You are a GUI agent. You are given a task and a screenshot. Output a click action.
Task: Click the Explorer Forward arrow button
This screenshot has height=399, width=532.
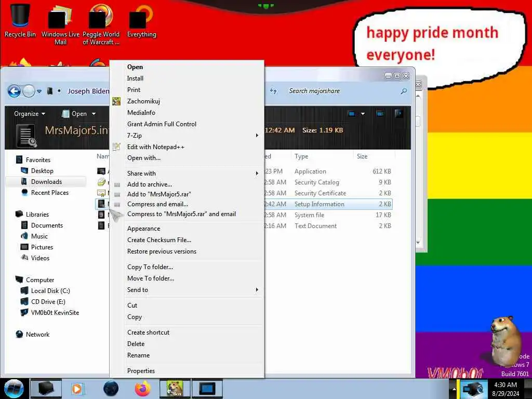29,91
